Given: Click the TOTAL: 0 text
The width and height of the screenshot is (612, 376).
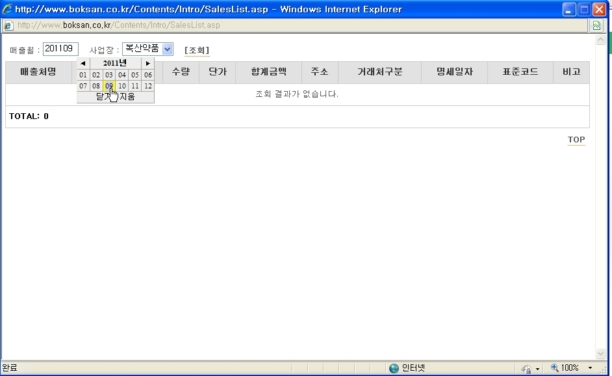Looking at the screenshot, I should [29, 116].
